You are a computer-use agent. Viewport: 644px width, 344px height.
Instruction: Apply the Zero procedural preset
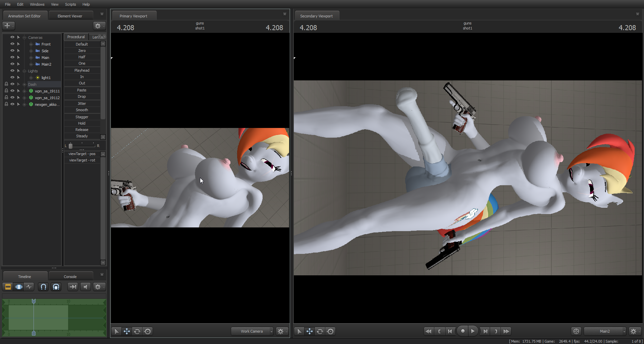(x=82, y=51)
